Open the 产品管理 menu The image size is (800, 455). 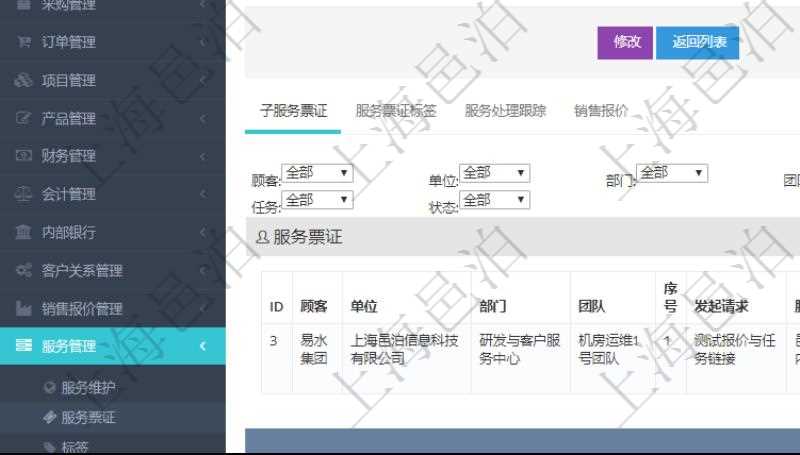pos(113,118)
